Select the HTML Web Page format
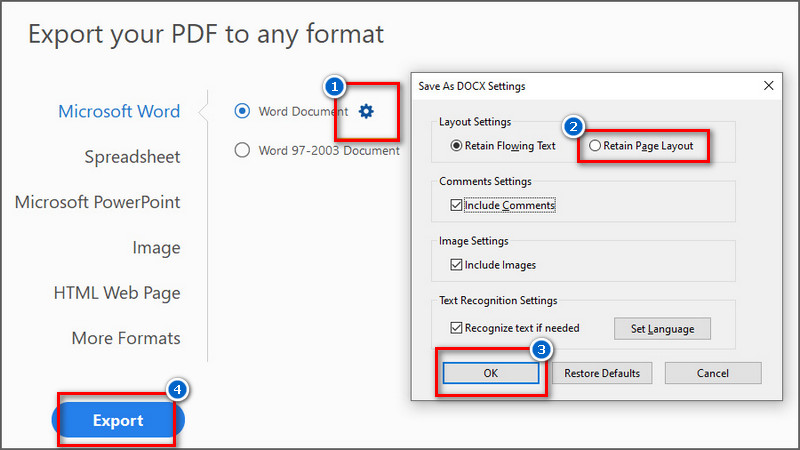The height and width of the screenshot is (450, 800). pos(117,293)
